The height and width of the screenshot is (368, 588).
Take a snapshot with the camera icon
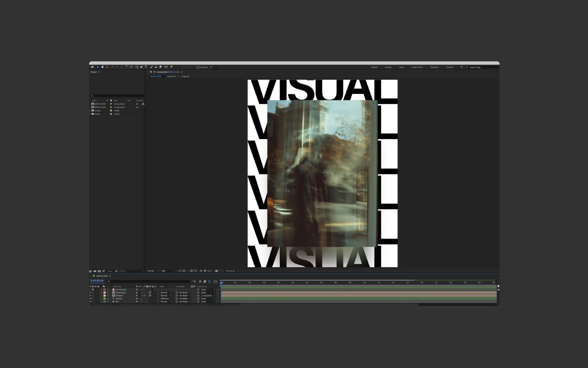[216, 271]
